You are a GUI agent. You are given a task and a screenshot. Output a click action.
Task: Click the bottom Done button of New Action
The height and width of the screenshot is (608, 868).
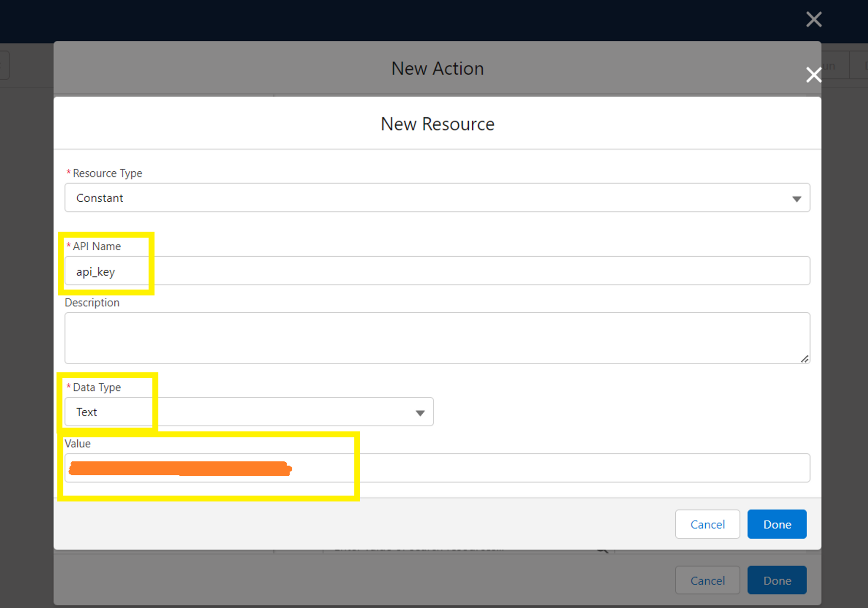[776, 580]
